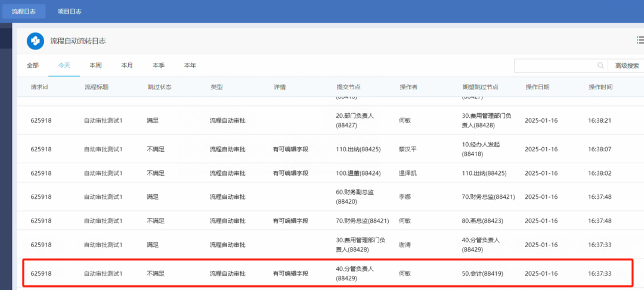
Task: Click expected node 70.财务总监(88421) in 李娜 row
Action: 488,197
